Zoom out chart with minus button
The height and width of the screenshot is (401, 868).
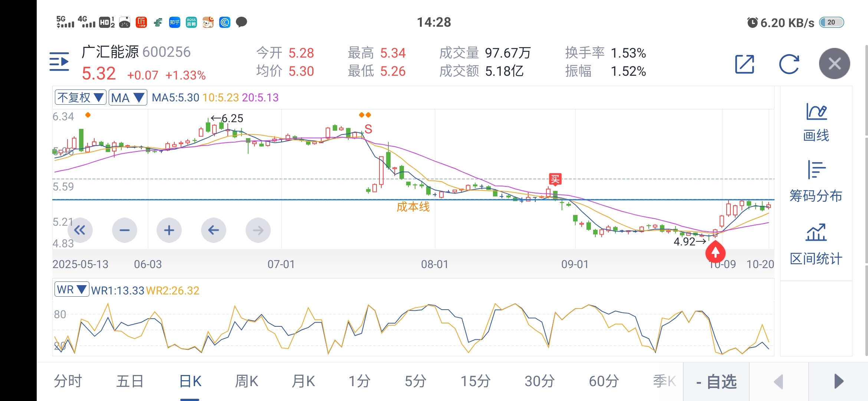click(125, 230)
